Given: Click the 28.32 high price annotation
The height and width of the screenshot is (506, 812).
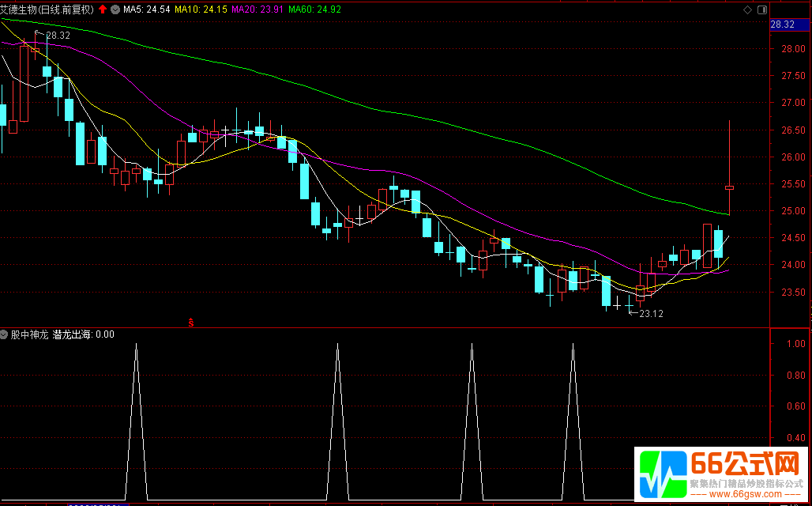Looking at the screenshot, I should point(58,36).
